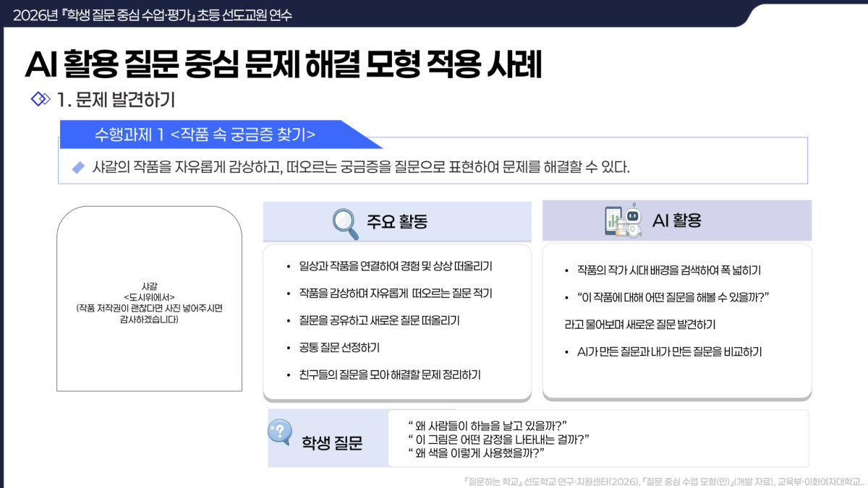Click the diamond bullet before 샤갈의 작품을 자유롭게
The height and width of the screenshot is (488, 868).
[x=79, y=168]
